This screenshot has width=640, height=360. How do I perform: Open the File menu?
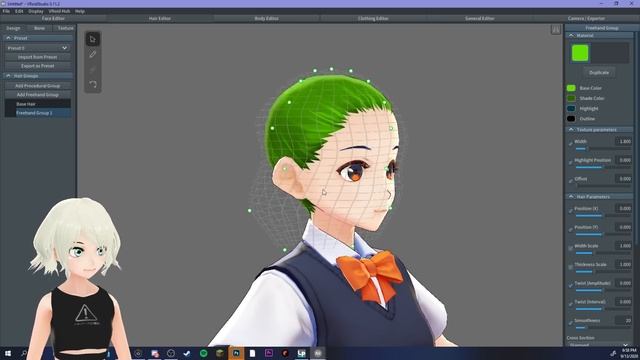click(6, 11)
